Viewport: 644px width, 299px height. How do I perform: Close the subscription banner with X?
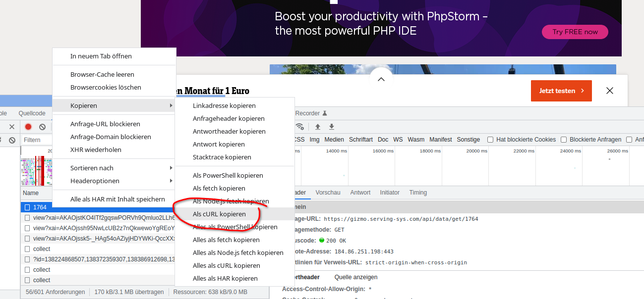tap(610, 91)
